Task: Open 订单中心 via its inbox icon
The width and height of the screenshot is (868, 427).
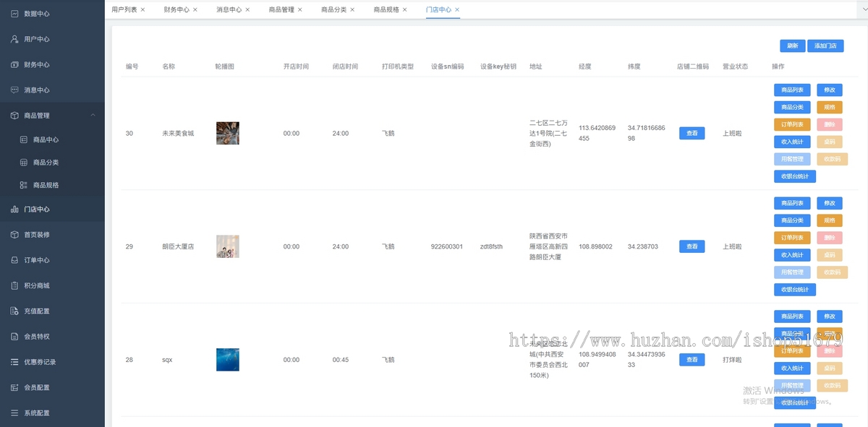Action: 14,260
